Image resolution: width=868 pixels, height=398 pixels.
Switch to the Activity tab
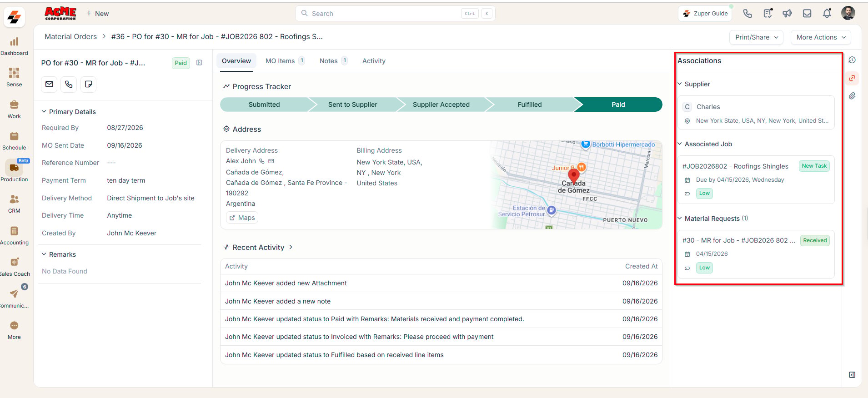pos(374,61)
